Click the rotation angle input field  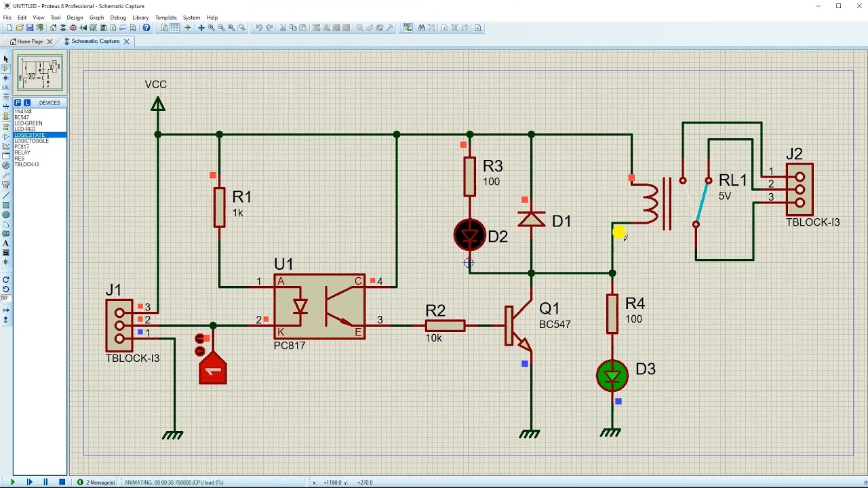[x=5, y=298]
